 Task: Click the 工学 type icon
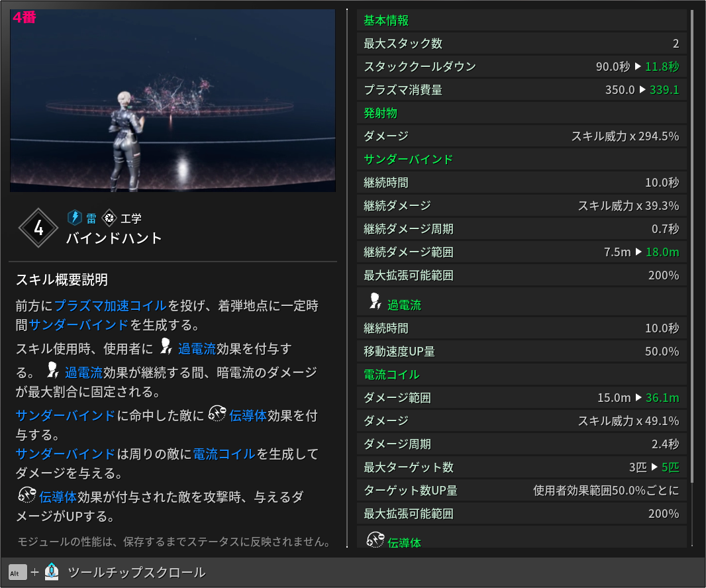[109, 219]
